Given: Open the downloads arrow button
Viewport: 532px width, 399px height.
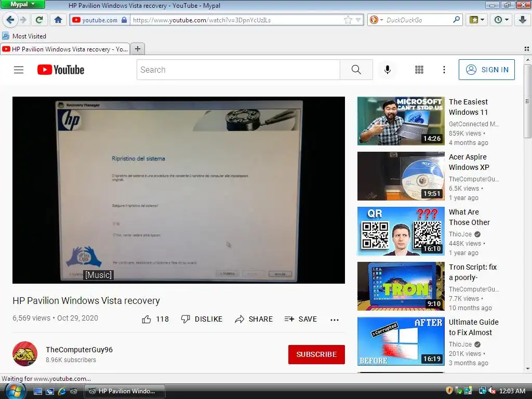Looking at the screenshot, I should click(523, 20).
